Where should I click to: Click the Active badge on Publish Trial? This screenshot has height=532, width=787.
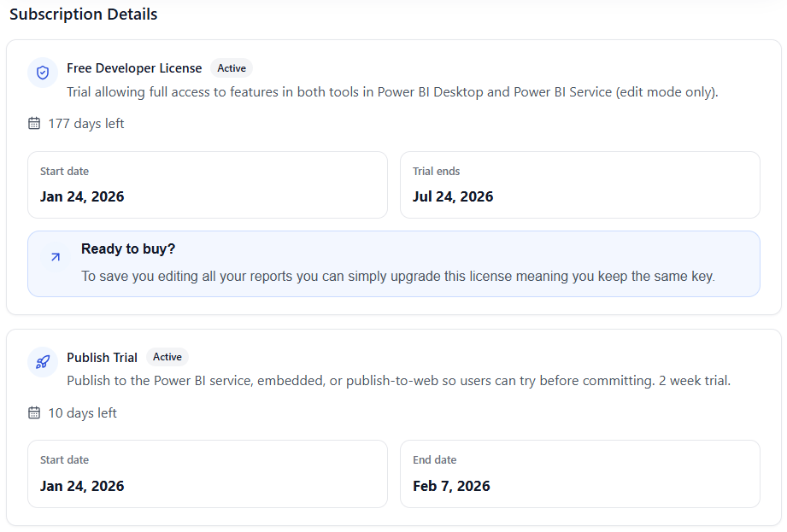[x=167, y=357]
